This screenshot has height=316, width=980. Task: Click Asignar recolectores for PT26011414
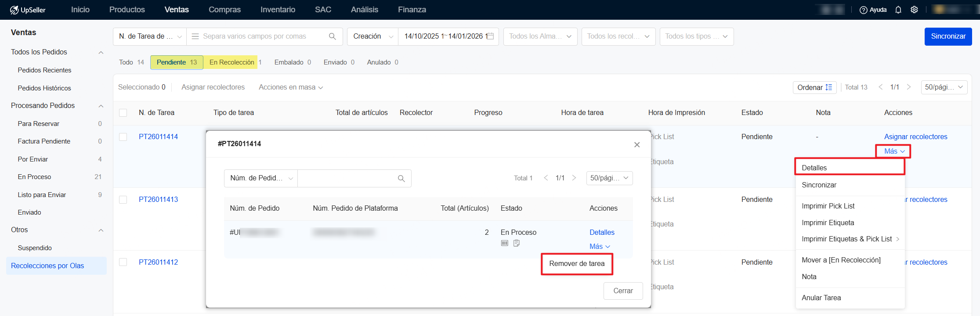pos(915,137)
